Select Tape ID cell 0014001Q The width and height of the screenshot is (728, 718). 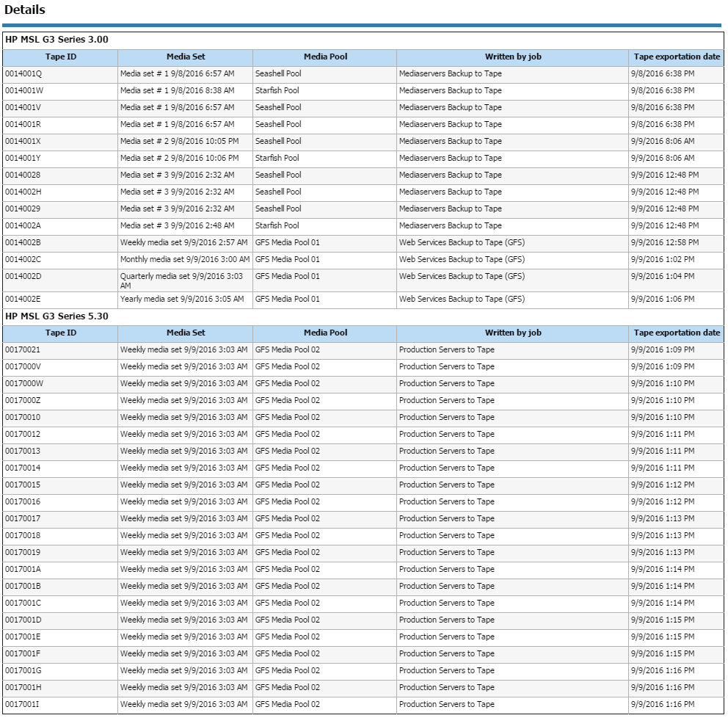(60, 73)
